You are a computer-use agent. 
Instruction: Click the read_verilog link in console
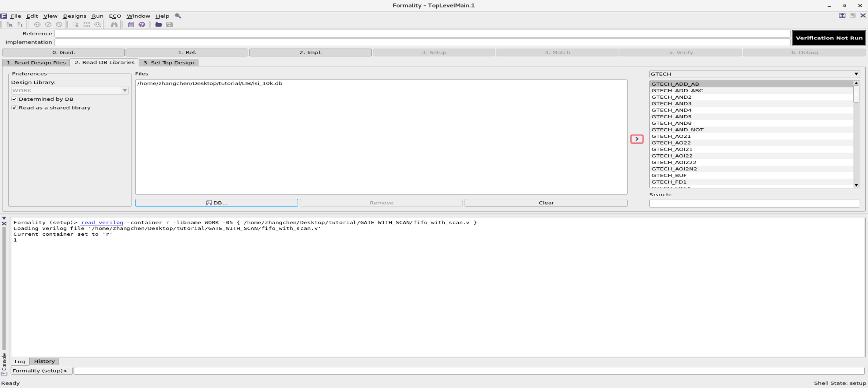click(x=102, y=222)
